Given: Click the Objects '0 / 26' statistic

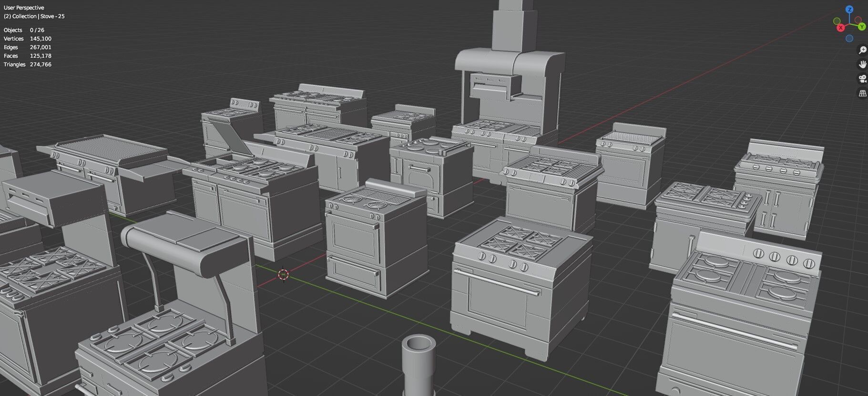Looking at the screenshot, I should point(37,30).
